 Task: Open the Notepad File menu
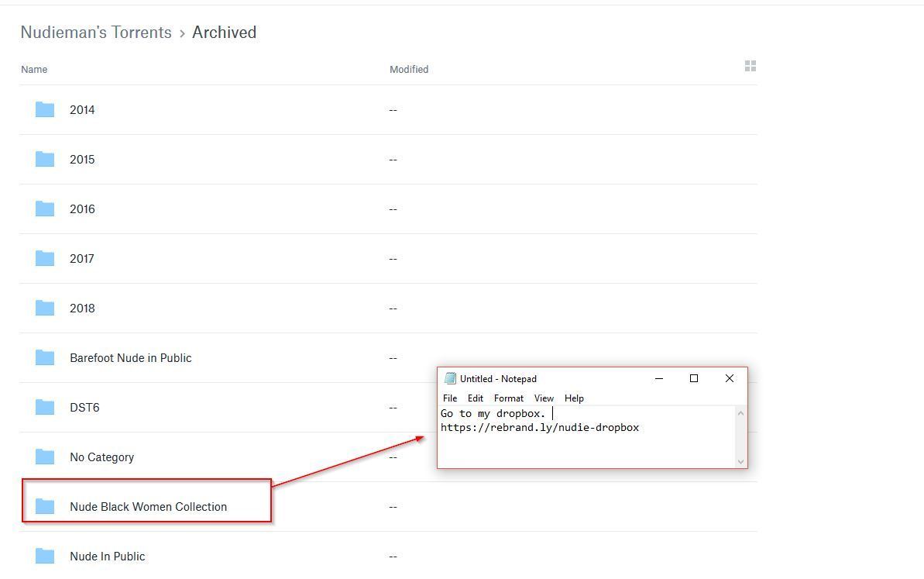point(450,398)
